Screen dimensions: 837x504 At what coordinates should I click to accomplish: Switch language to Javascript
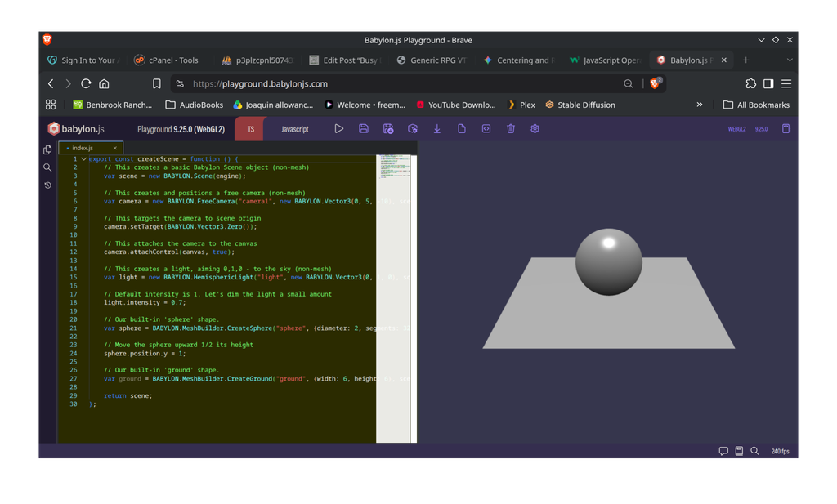point(294,129)
